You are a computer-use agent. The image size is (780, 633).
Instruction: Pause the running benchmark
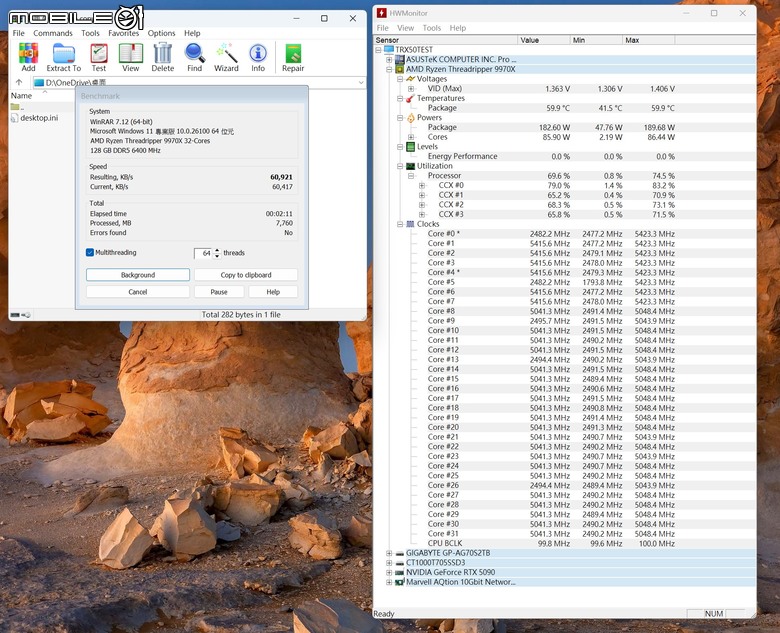pos(219,292)
